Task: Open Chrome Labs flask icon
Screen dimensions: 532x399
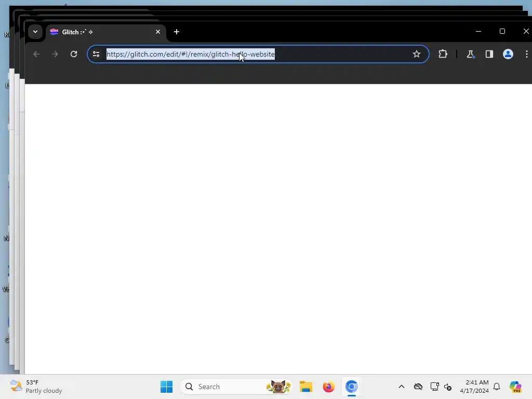Action: [x=470, y=54]
